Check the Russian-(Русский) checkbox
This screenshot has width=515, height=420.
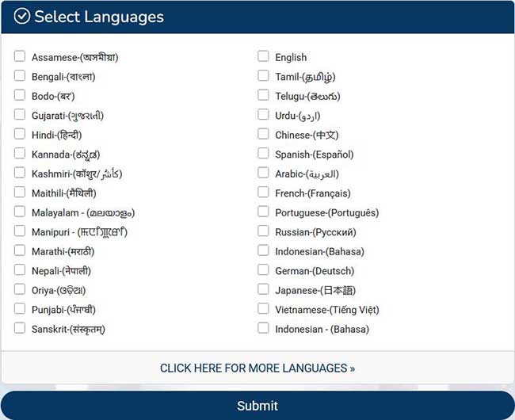(x=263, y=231)
